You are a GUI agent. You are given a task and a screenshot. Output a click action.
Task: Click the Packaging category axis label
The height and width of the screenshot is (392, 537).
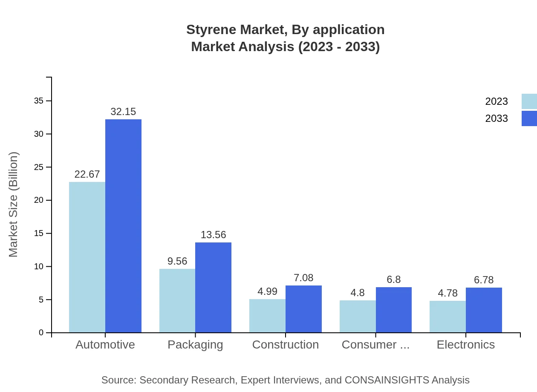(195, 345)
